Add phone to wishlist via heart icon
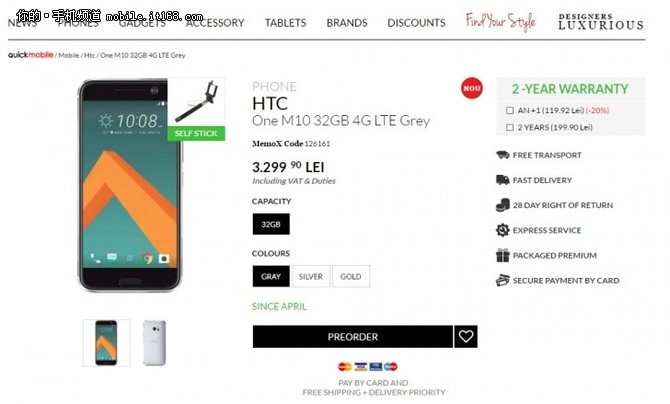670x404 pixels. coord(466,336)
